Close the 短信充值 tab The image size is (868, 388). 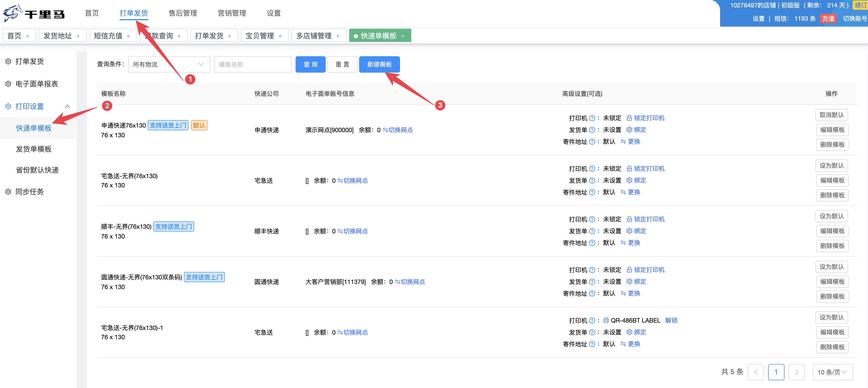[128, 36]
